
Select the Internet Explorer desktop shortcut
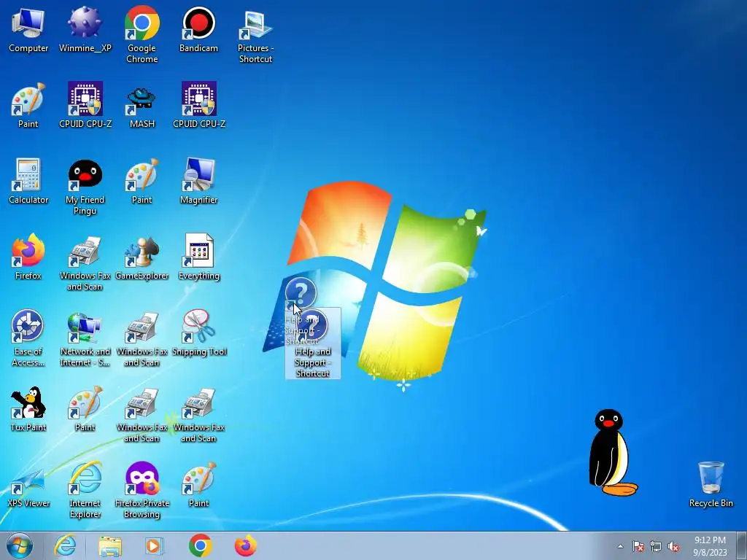point(85,491)
